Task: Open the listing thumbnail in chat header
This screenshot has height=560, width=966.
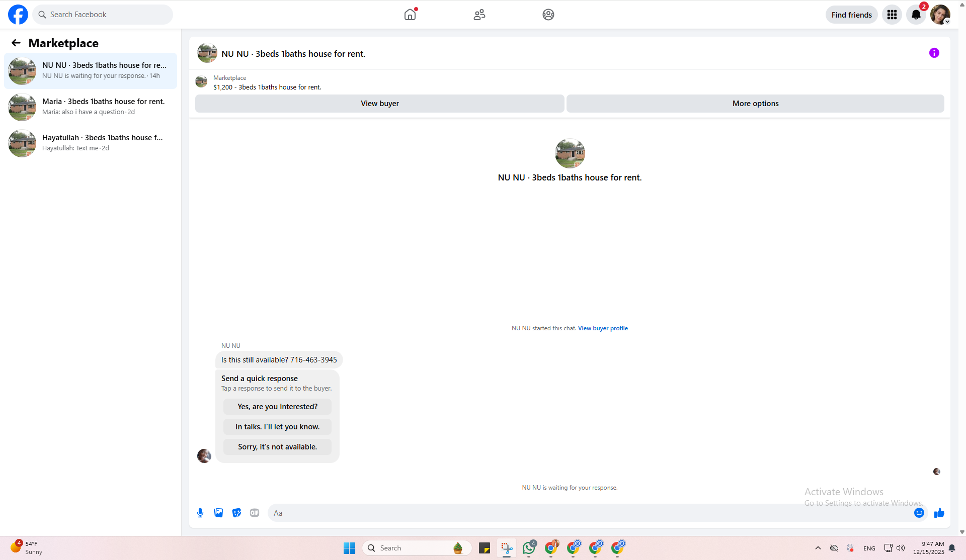Action: [x=207, y=53]
